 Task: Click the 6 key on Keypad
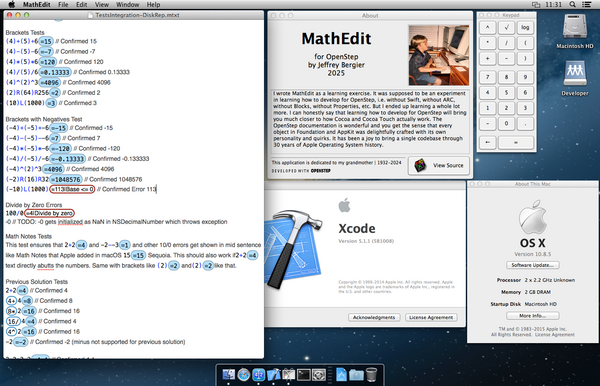click(x=525, y=93)
